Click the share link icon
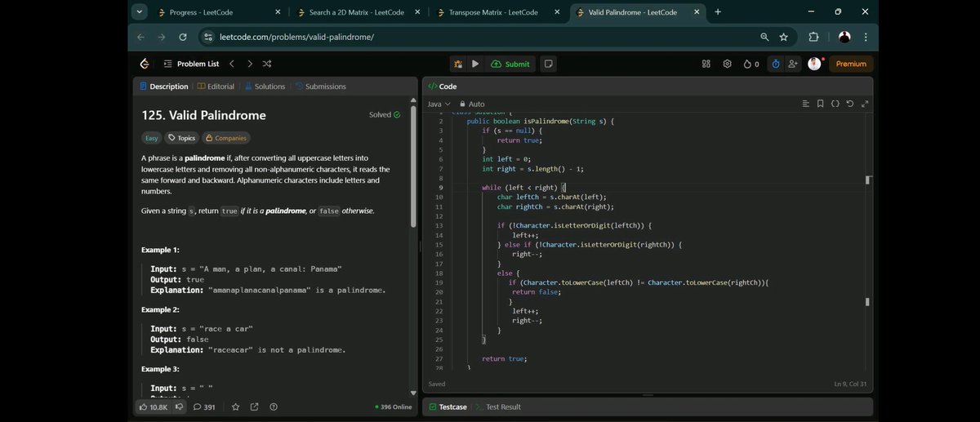Viewport: 980px width, 422px height. pyautogui.click(x=255, y=406)
